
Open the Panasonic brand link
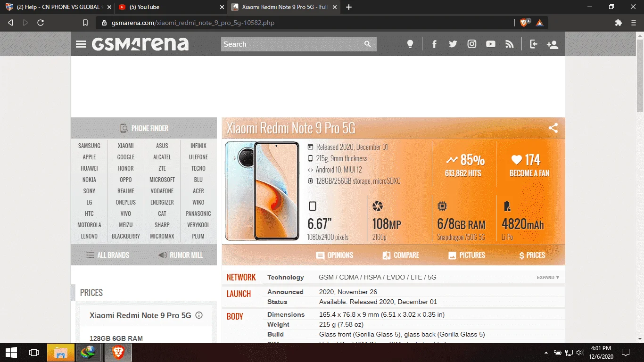pos(198,214)
